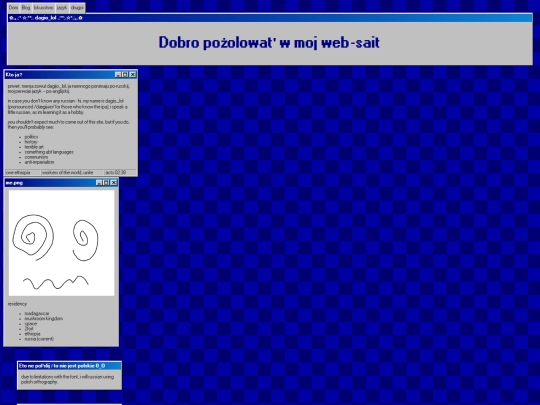Click the "Eto ne pol'skij" window title
Viewport: 540px width, 405px height.
pyautogui.click(x=62, y=366)
